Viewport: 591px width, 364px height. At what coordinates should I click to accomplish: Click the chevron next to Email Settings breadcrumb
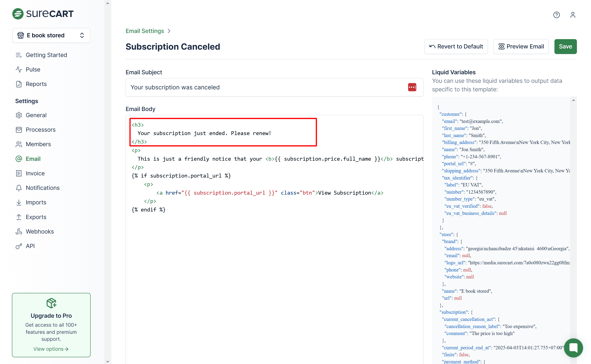(169, 31)
